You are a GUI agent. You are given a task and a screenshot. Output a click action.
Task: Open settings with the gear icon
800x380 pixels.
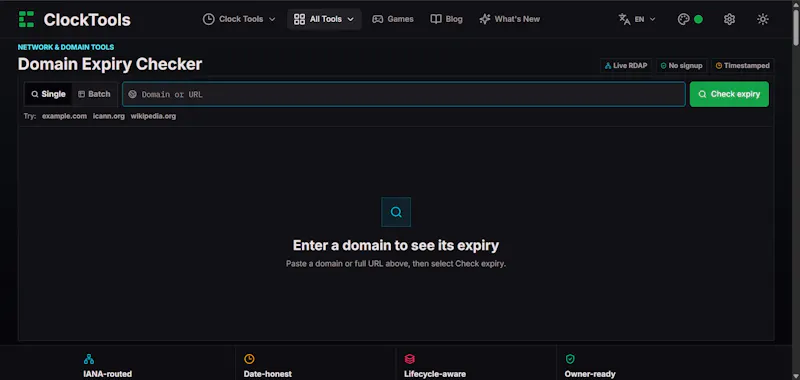[x=730, y=19]
